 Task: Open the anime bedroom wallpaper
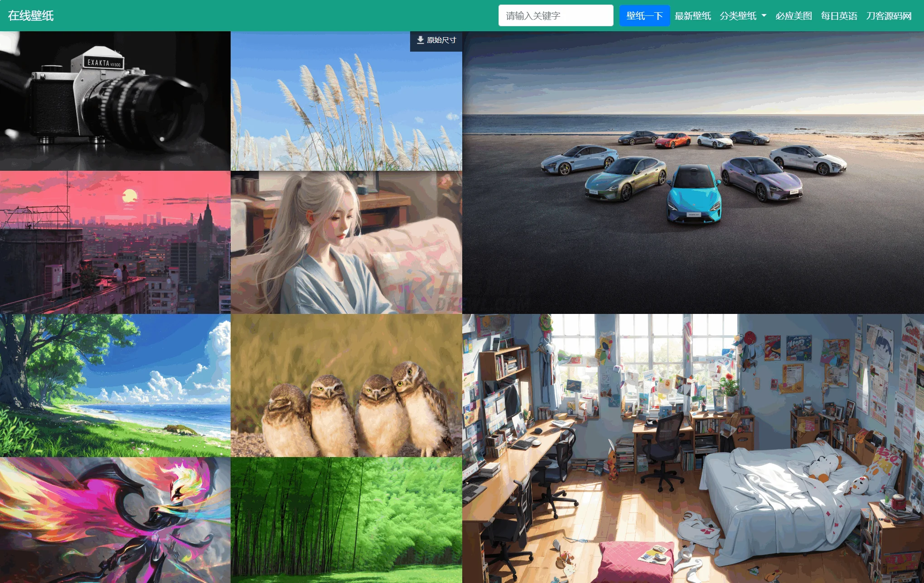pyautogui.click(x=693, y=448)
